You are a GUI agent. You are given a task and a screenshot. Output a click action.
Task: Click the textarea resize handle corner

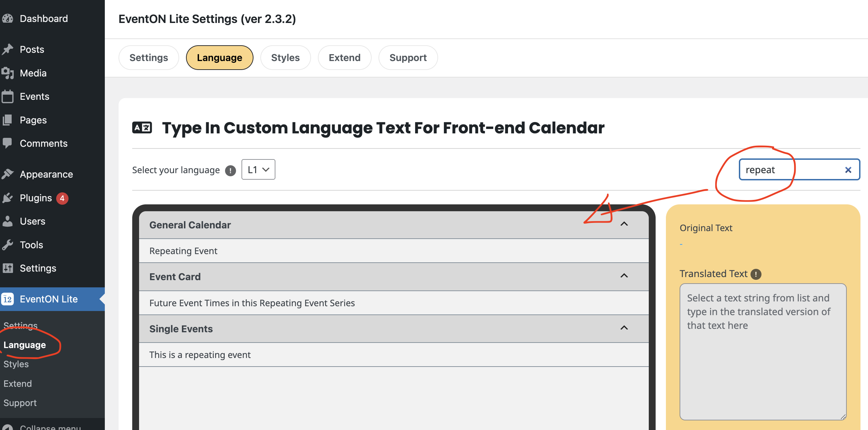(x=843, y=416)
